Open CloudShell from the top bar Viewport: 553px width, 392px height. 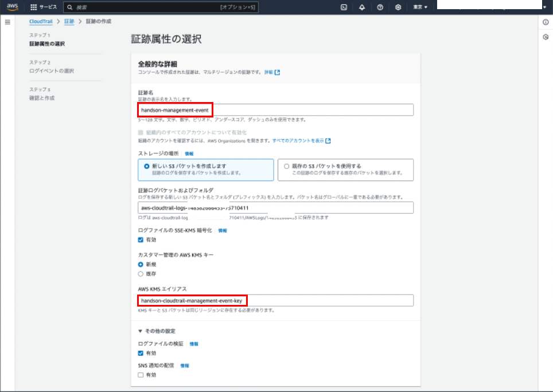point(344,7)
